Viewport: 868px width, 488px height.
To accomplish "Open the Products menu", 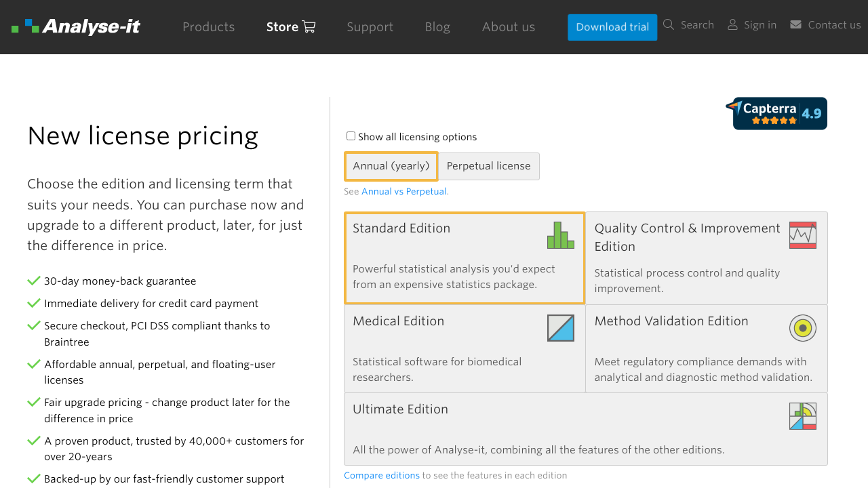I will click(208, 27).
